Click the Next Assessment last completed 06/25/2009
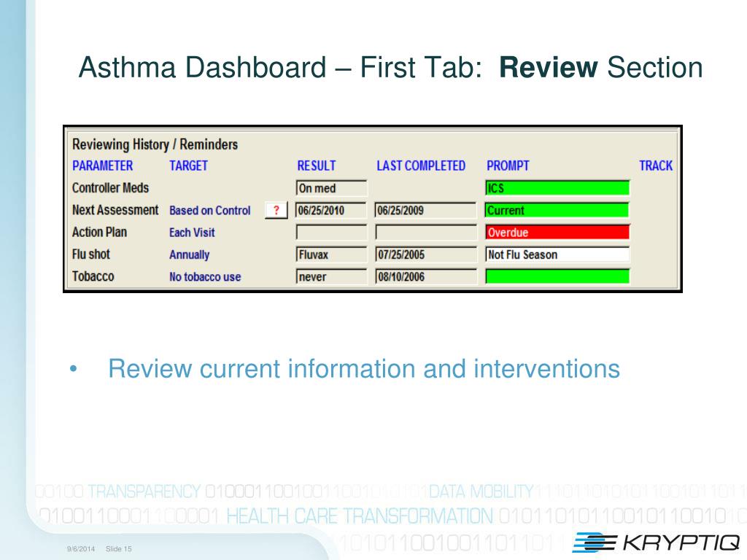Image resolution: width=747 pixels, height=560 pixels. click(x=426, y=210)
